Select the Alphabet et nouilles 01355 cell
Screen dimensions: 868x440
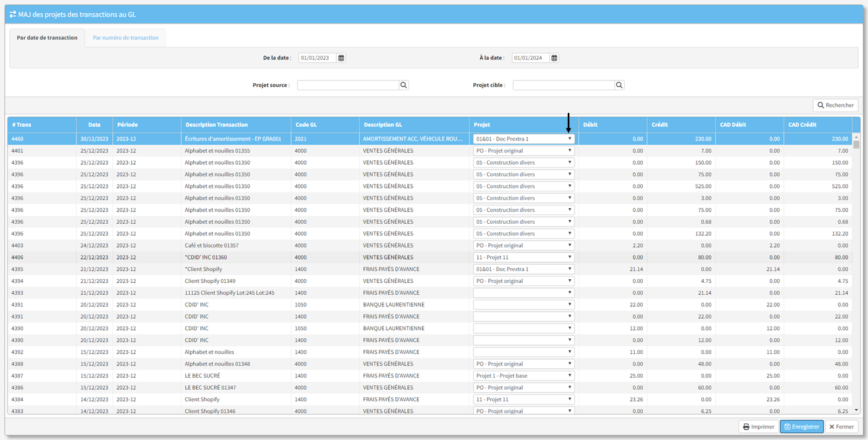(236, 150)
